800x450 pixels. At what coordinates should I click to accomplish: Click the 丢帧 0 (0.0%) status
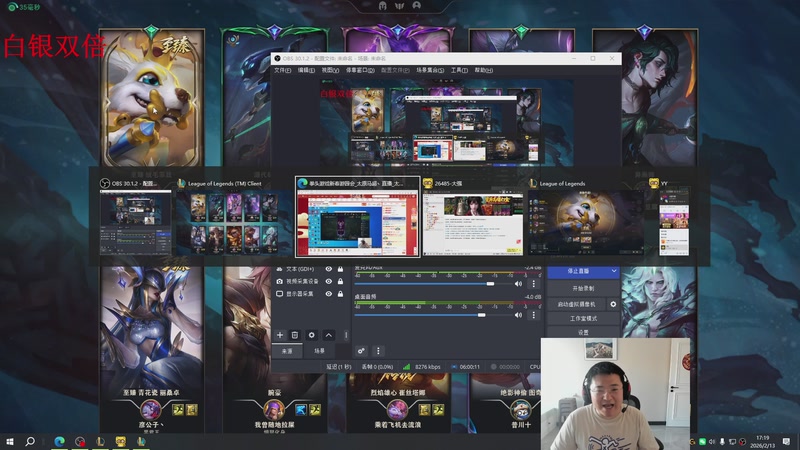pos(377,367)
